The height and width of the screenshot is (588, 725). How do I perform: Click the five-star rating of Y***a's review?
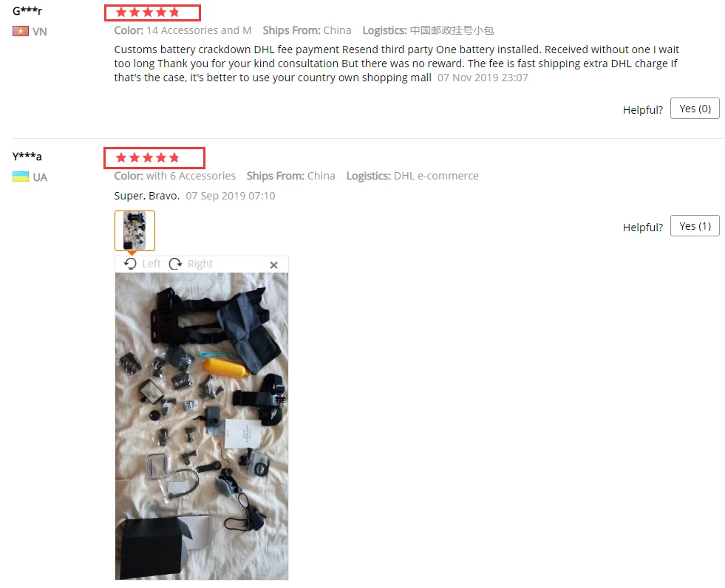pos(148,158)
